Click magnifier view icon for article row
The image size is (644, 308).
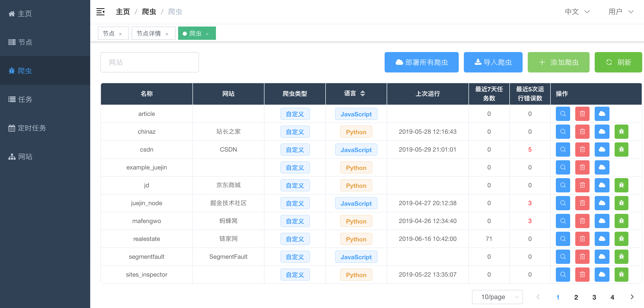click(x=563, y=114)
